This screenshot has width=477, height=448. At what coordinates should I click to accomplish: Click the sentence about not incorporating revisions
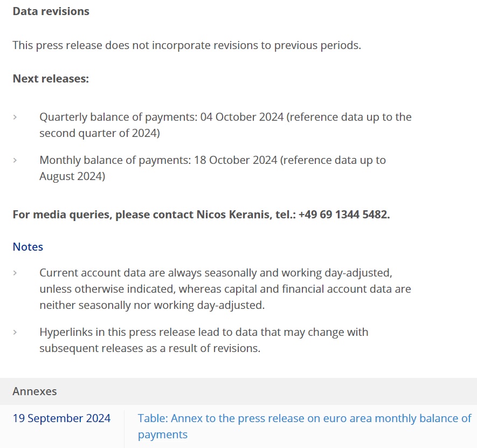(186, 45)
